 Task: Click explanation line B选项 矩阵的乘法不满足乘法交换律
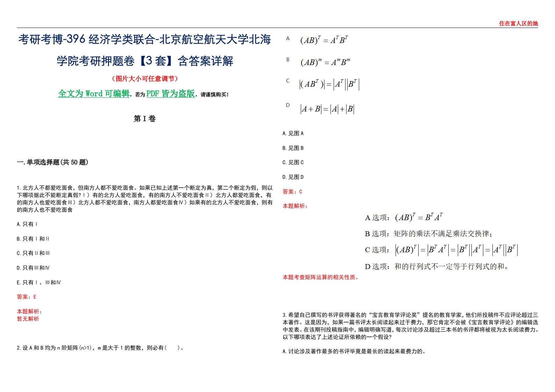click(x=429, y=234)
